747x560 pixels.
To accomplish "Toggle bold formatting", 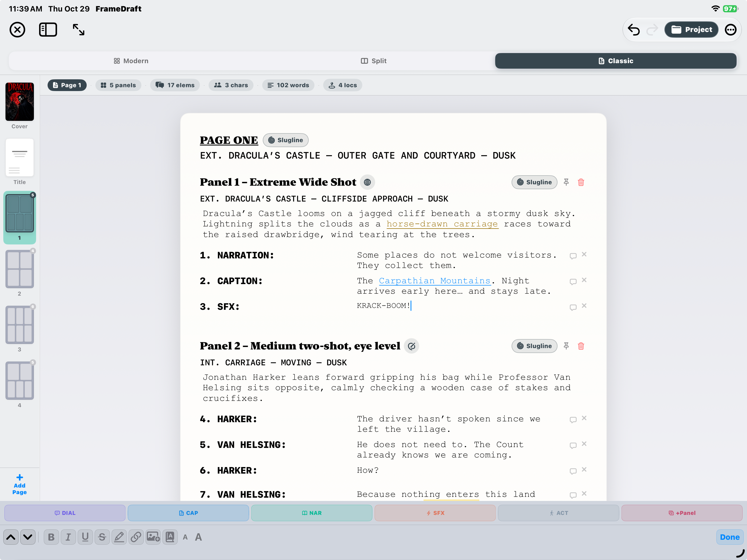I will pyautogui.click(x=51, y=537).
